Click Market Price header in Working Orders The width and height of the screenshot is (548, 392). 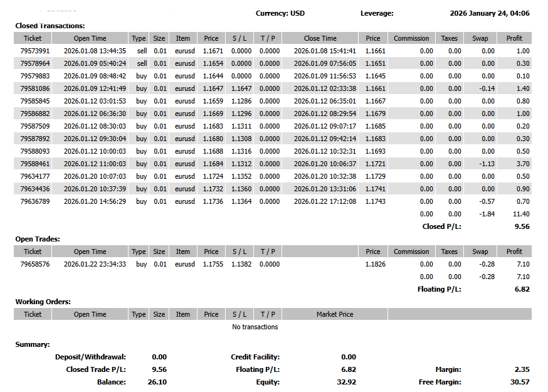pos(335,314)
